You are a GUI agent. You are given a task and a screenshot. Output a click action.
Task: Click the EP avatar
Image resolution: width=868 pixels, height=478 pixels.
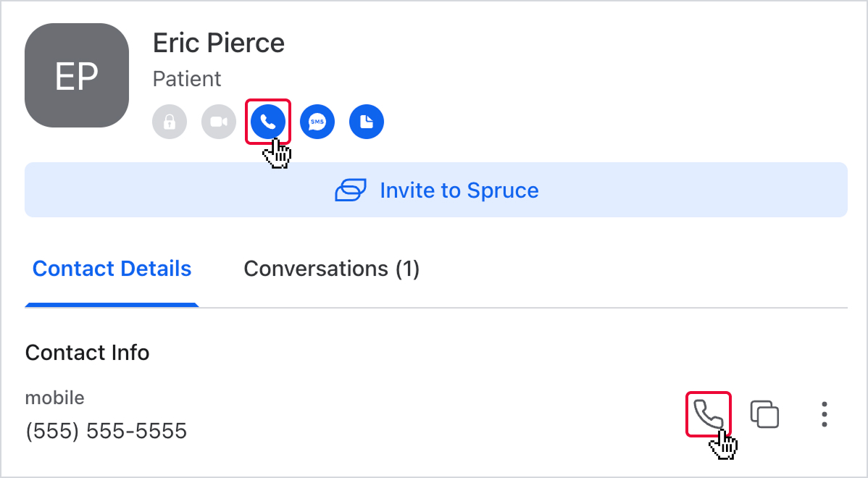pyautogui.click(x=77, y=75)
